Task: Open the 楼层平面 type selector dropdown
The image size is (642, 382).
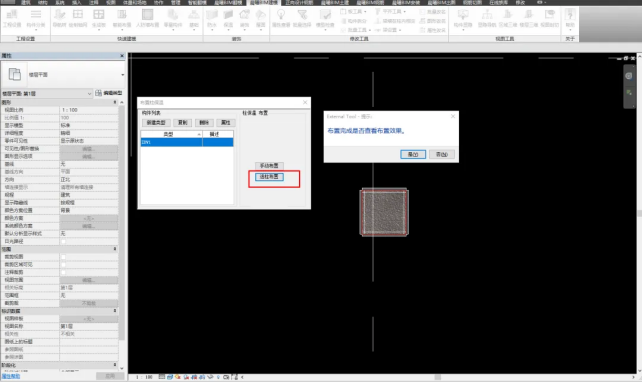Action: 63,75
